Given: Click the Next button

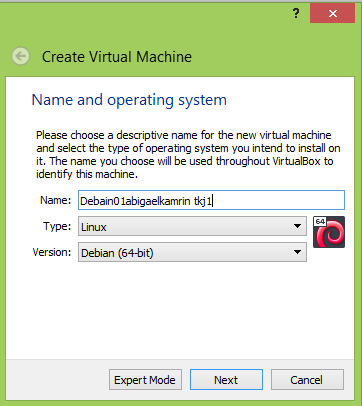Looking at the screenshot, I should coord(226,380).
